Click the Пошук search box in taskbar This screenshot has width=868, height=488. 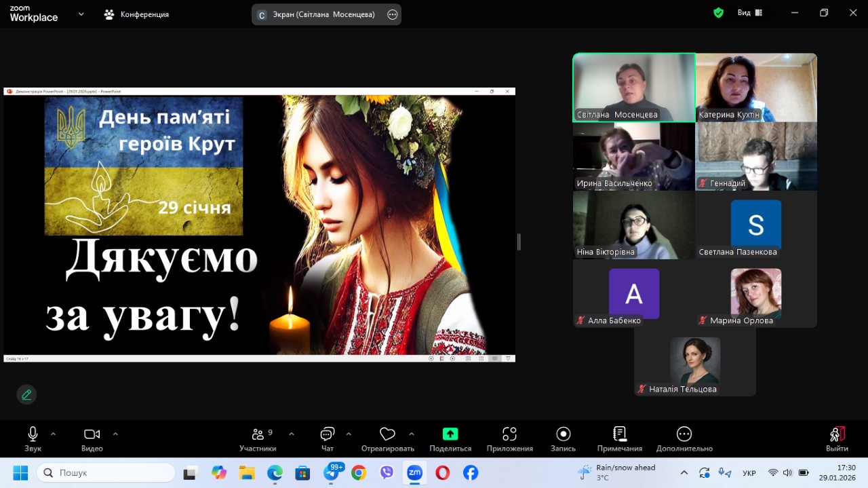(106, 472)
